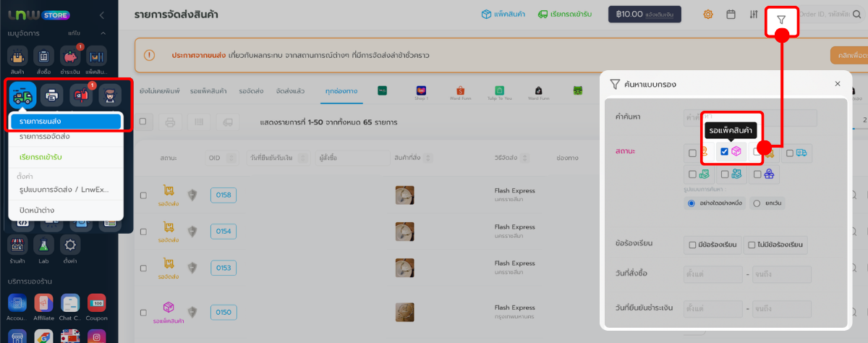Open order number 0158
Image resolution: width=868 pixels, height=343 pixels.
pos(224,195)
